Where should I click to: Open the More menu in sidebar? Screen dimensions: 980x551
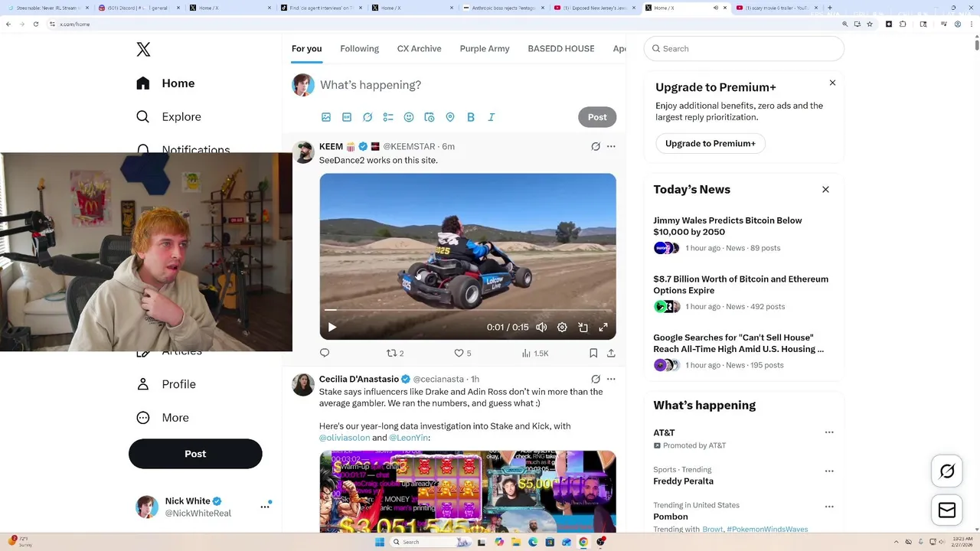click(x=162, y=418)
